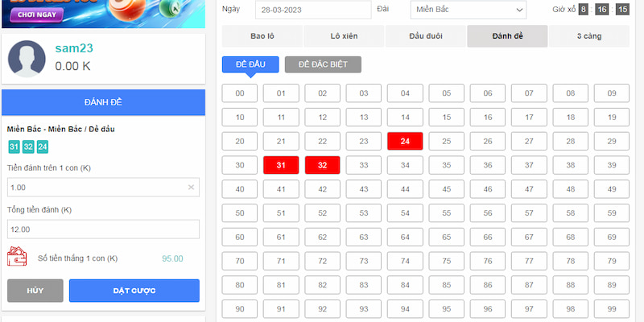Deselect highlighted number 32
This screenshot has width=644, height=322.
tap(322, 166)
